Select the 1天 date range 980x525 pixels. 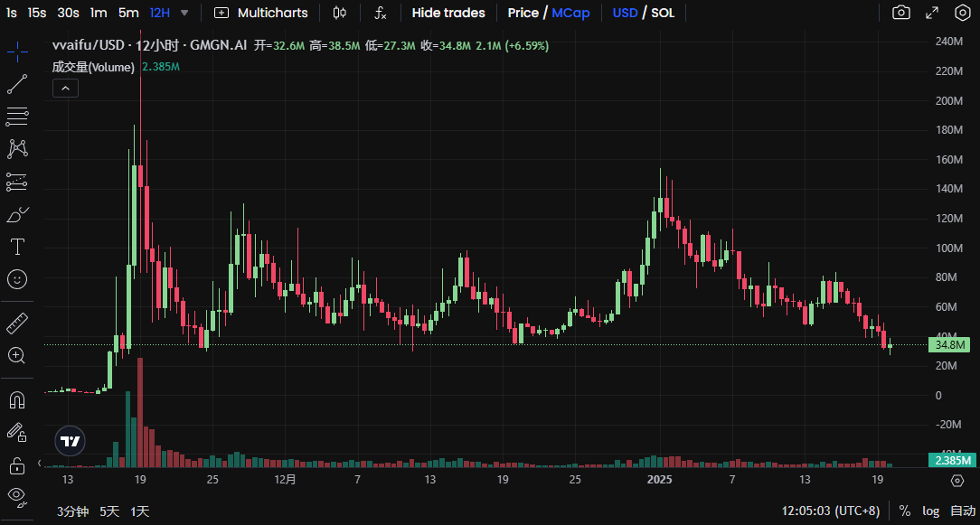click(139, 511)
